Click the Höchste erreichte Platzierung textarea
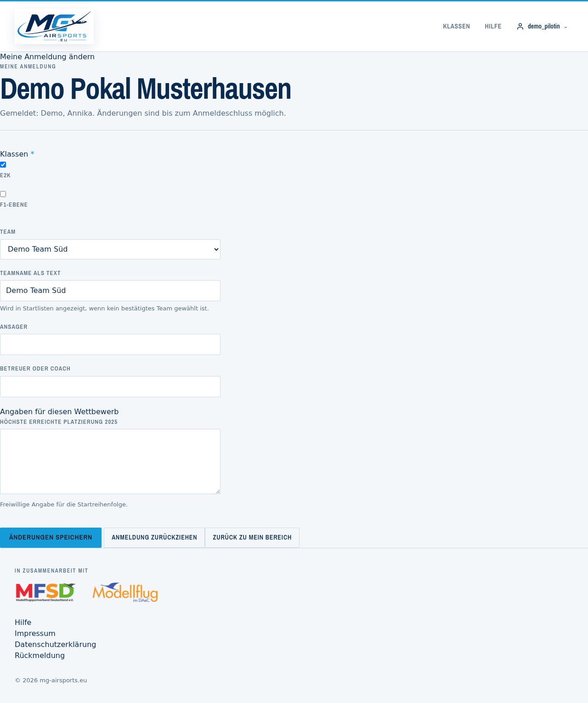Screen dimensions: 588x703 (110, 461)
